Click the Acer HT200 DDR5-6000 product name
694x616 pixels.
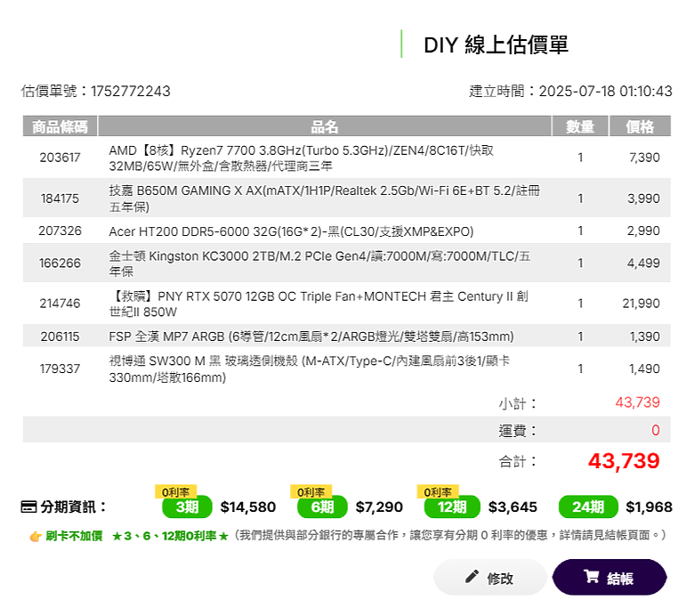[291, 231]
